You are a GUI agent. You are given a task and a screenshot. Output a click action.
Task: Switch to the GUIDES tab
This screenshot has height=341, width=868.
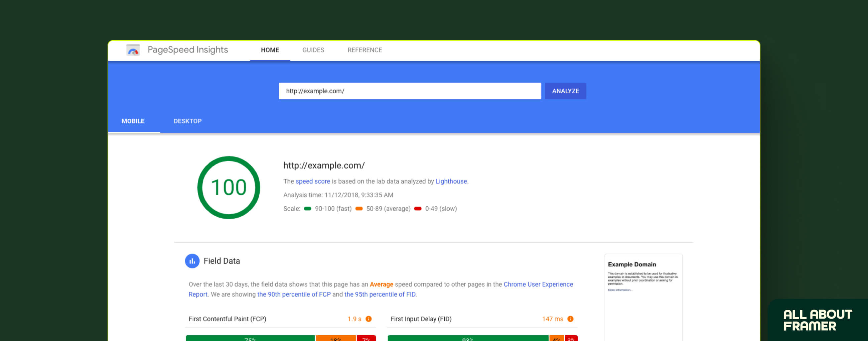(313, 50)
